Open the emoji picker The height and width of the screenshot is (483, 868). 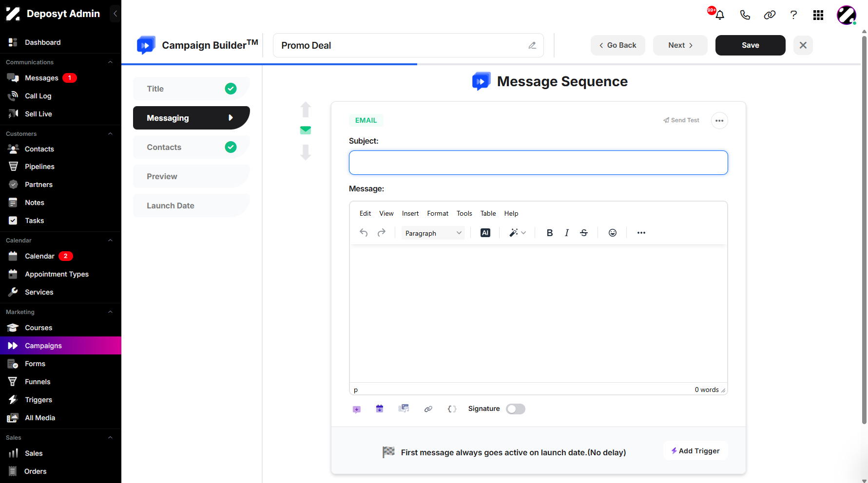pos(613,233)
